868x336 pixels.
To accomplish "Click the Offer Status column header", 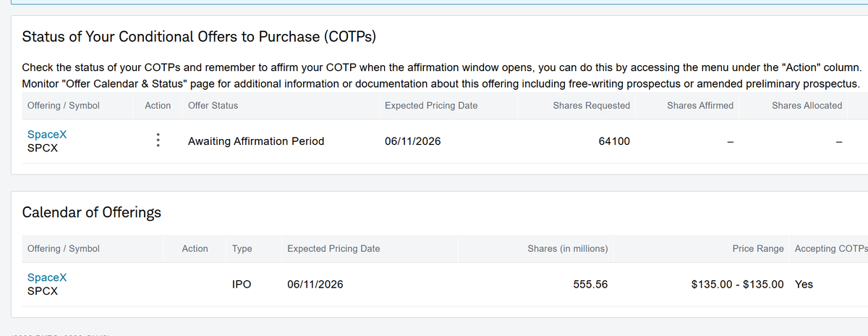I will tap(213, 105).
